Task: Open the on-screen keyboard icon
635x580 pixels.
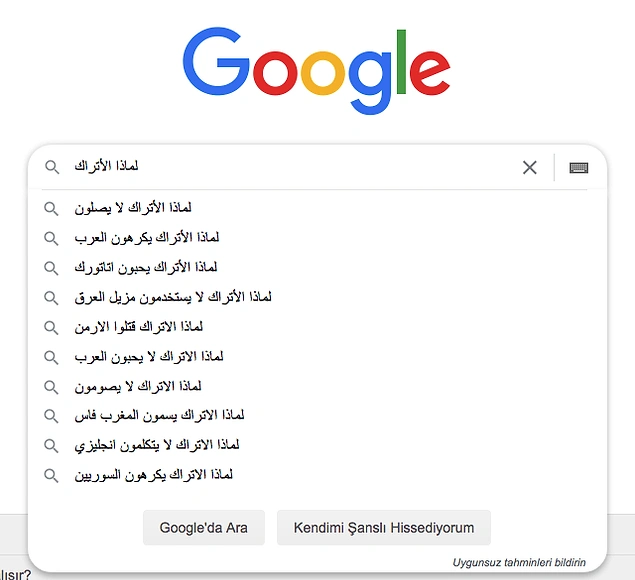Action: pyautogui.click(x=578, y=168)
